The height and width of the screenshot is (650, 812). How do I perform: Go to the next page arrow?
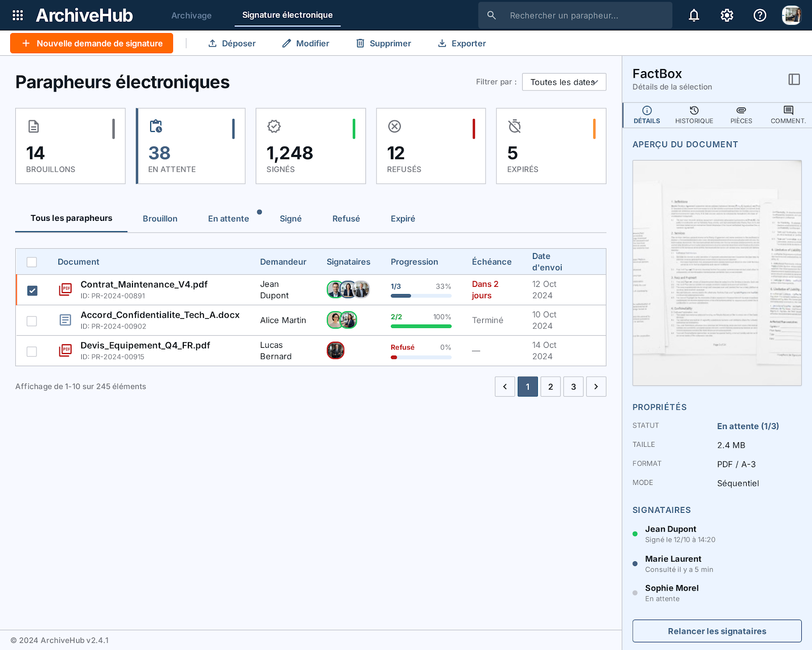[596, 386]
